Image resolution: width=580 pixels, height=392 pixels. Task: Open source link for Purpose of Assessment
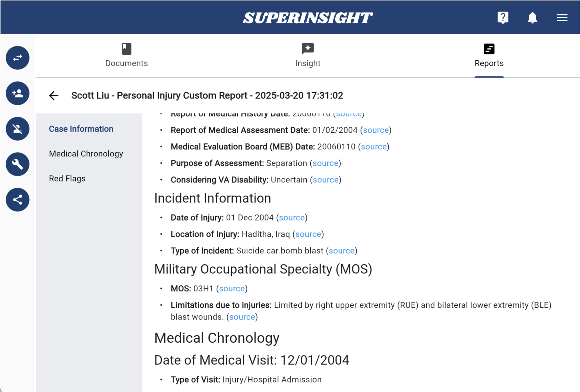[x=325, y=163]
